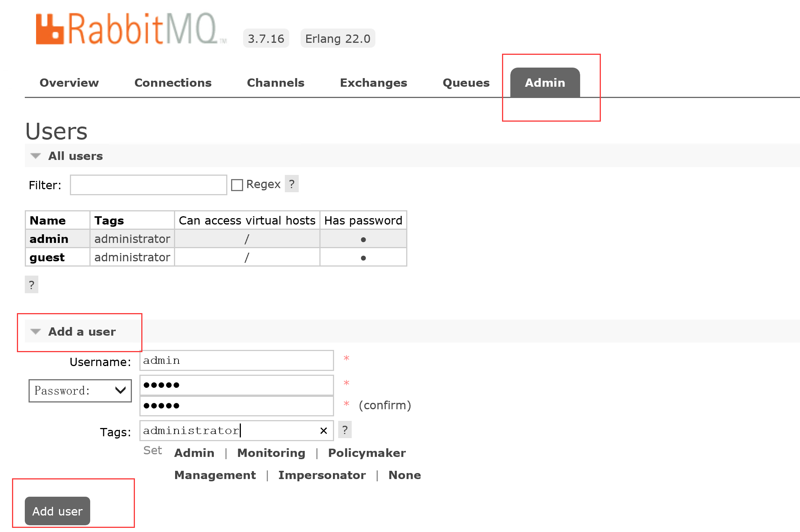This screenshot has width=800, height=532.
Task: Click the help icon beside Tags field
Action: [x=345, y=430]
